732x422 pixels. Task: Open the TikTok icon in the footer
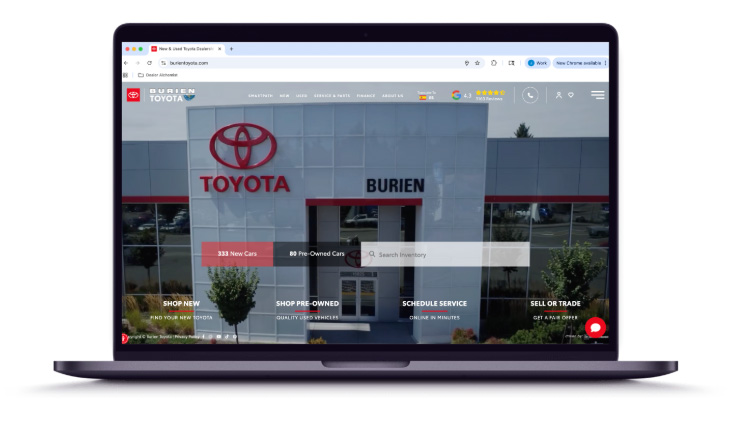click(227, 337)
